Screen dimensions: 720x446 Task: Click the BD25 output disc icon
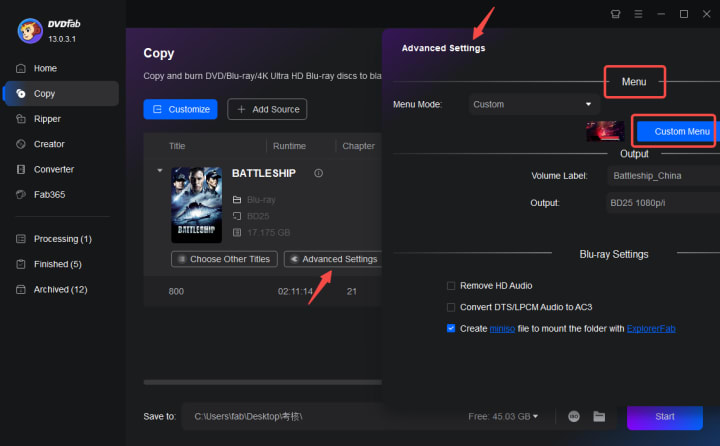click(237, 216)
